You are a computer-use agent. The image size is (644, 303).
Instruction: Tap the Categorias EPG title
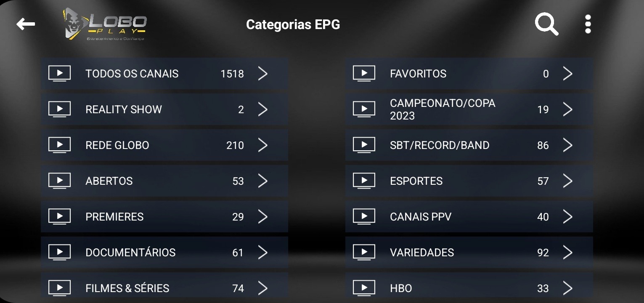[293, 24]
